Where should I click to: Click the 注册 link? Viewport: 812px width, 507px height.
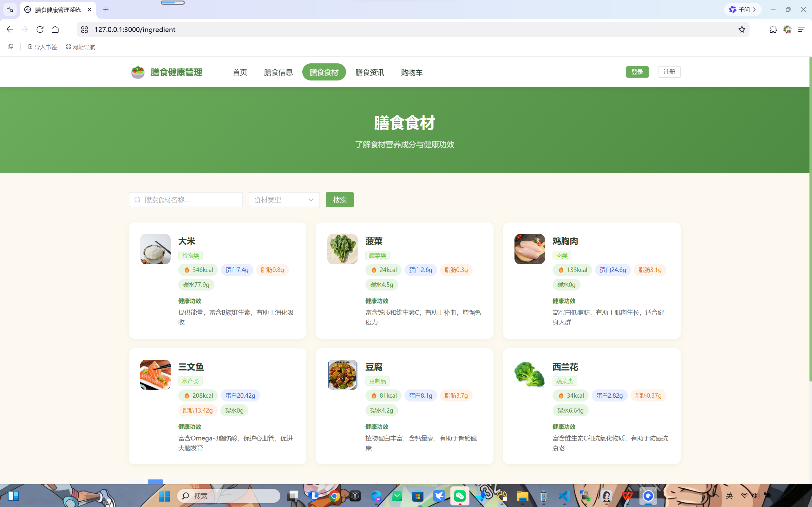point(669,72)
